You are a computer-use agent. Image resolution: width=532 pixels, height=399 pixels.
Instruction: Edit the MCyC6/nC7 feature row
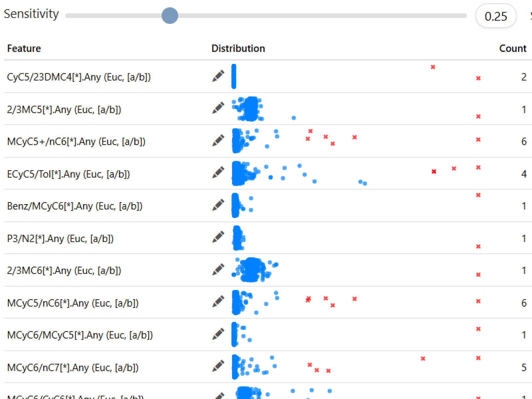tap(218, 366)
